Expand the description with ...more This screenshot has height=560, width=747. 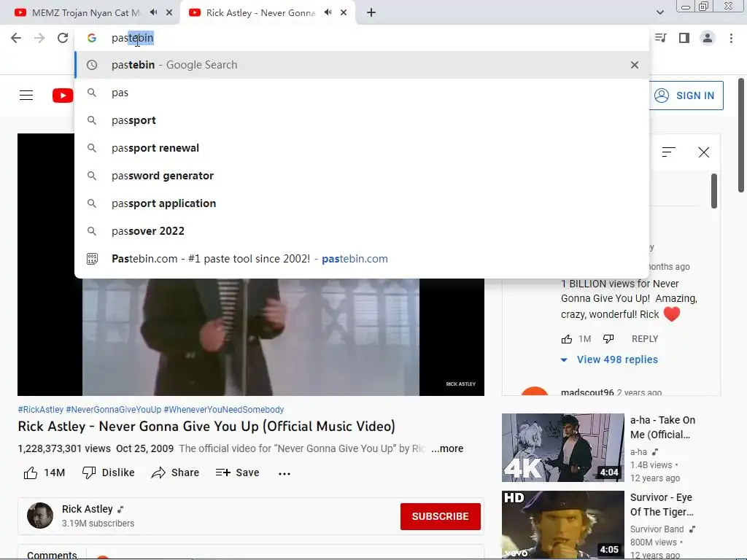click(x=447, y=448)
